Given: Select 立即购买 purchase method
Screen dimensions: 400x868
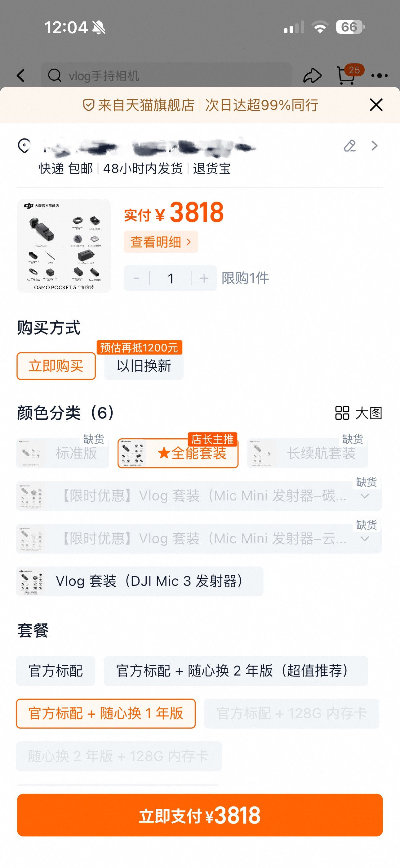Looking at the screenshot, I should (56, 366).
